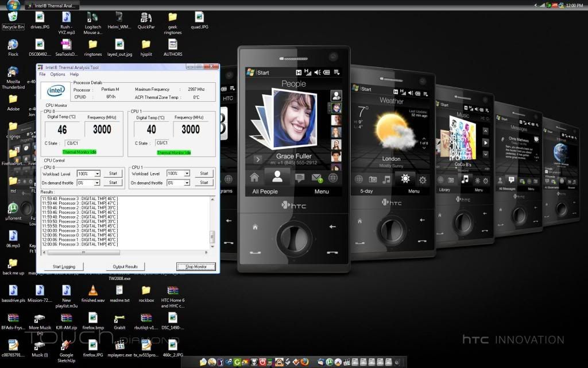The height and width of the screenshot is (368, 588).
Task: Select the firefox.JPG image icon
Action: coord(92,348)
